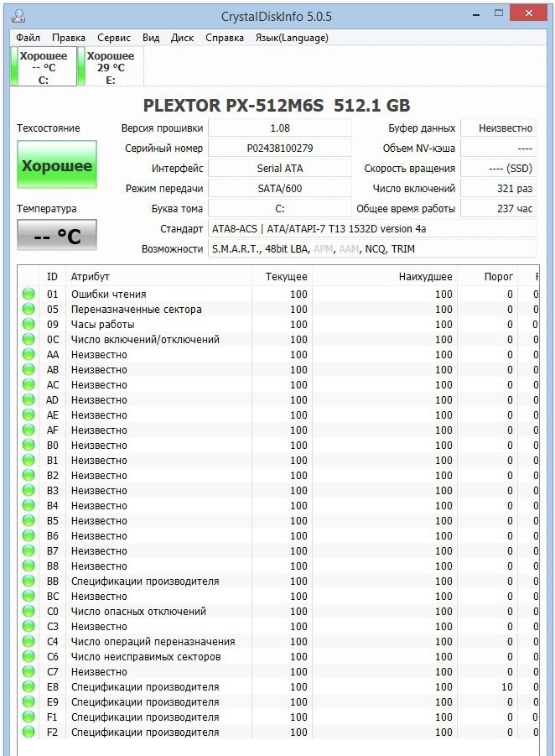Click the threshold value 10 in row E8
Screen dimensions: 555x756
click(x=507, y=686)
